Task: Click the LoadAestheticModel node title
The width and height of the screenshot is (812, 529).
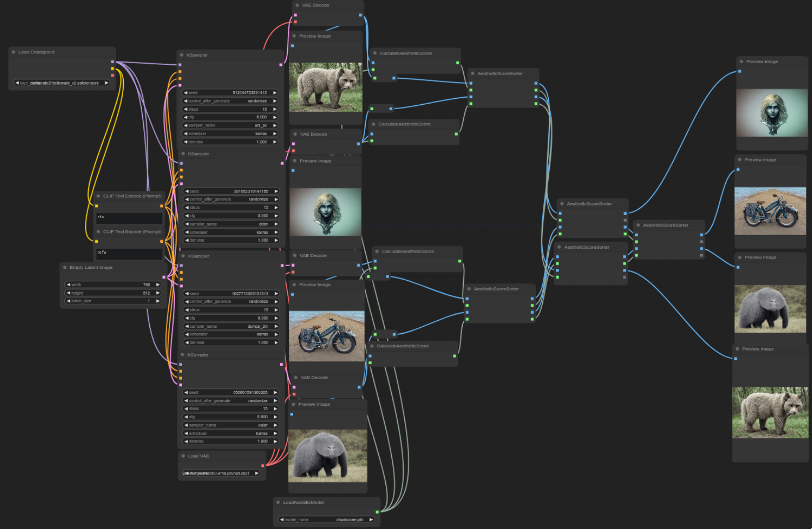Action: pos(304,502)
